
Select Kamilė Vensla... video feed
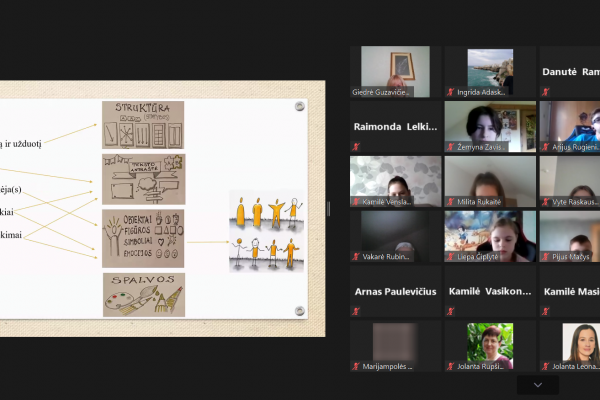(x=395, y=181)
